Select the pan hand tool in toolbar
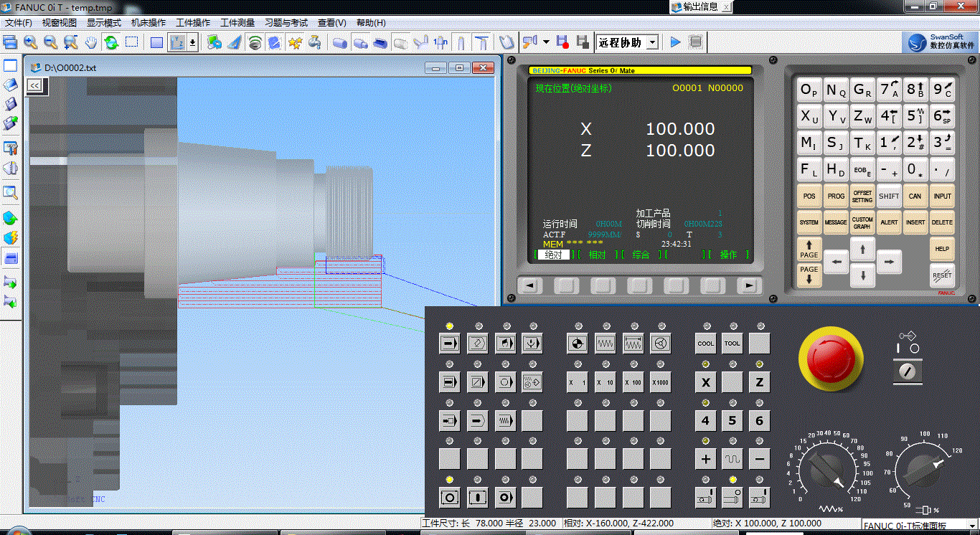This screenshot has height=535, width=980. 90,42
